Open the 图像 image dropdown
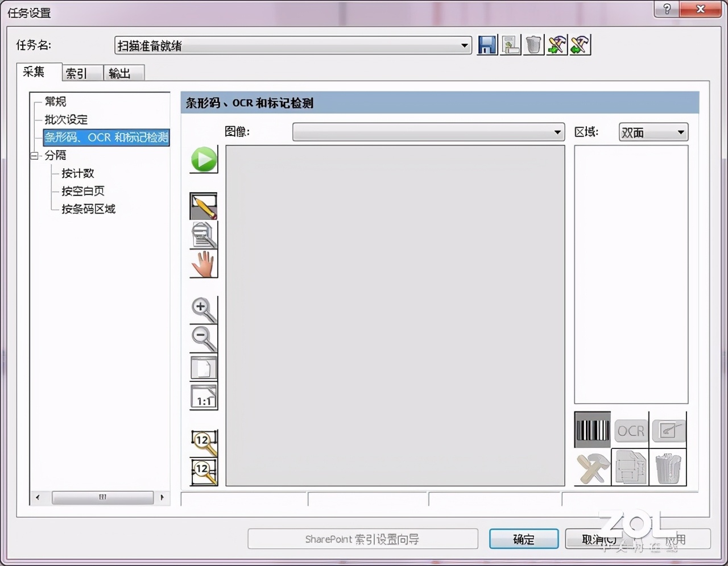 (x=557, y=132)
